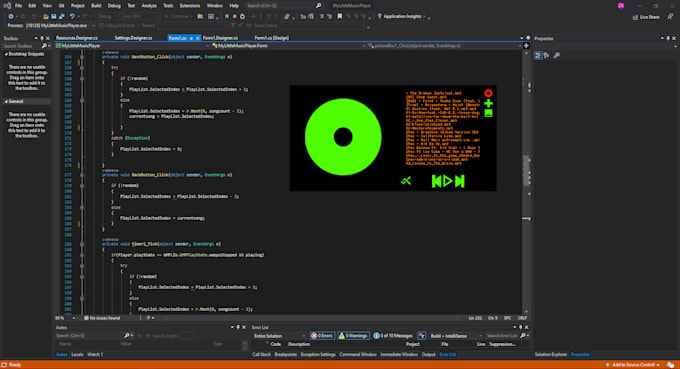This screenshot has height=369, width=680.
Task: Open the View menu
Action: tap(47, 6)
